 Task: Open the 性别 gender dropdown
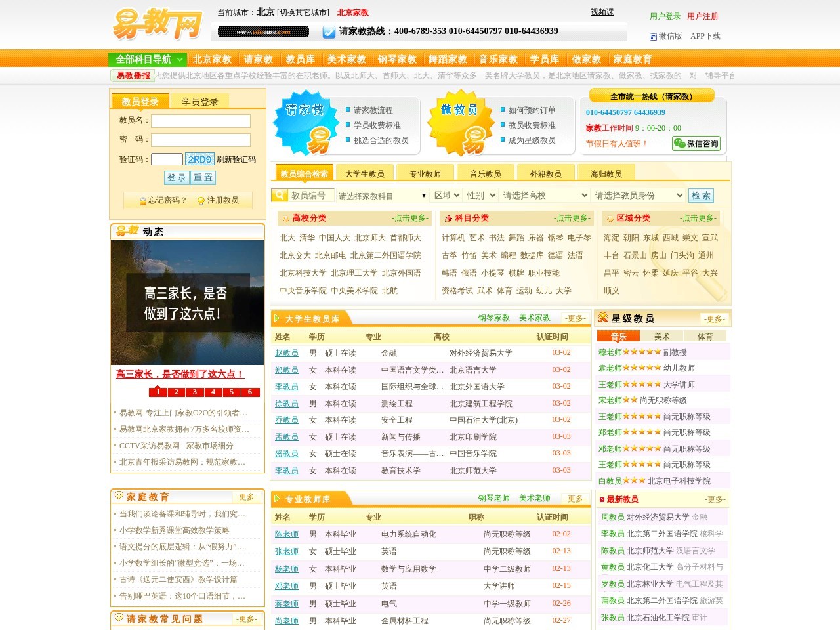[480, 195]
